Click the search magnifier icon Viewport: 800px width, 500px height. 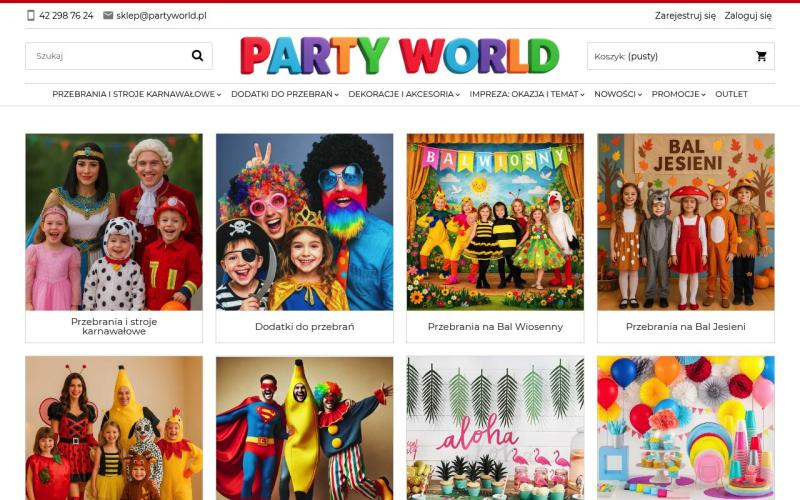[x=197, y=56]
